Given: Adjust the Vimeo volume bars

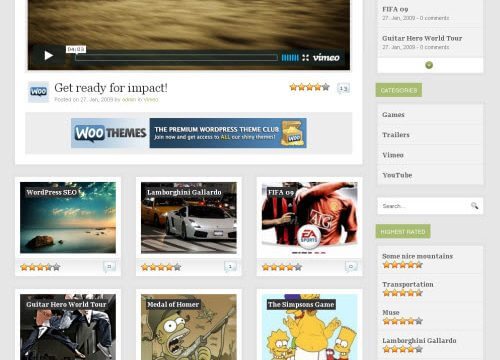Looking at the screenshot, I should [x=290, y=58].
